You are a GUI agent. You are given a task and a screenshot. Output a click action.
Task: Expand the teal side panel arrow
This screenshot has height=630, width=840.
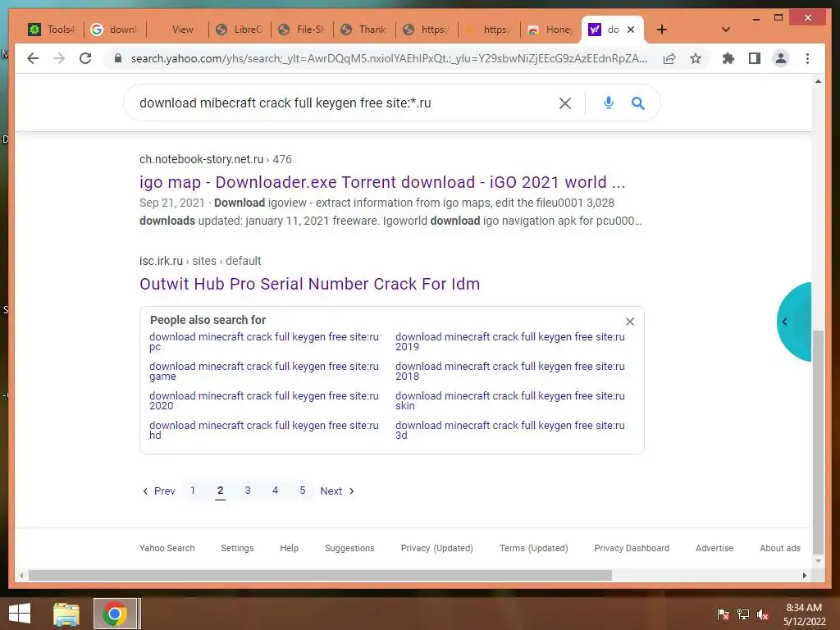click(794, 322)
